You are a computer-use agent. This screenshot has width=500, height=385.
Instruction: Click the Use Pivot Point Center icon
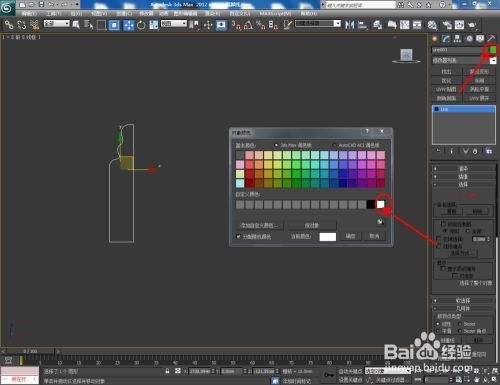click(x=194, y=25)
